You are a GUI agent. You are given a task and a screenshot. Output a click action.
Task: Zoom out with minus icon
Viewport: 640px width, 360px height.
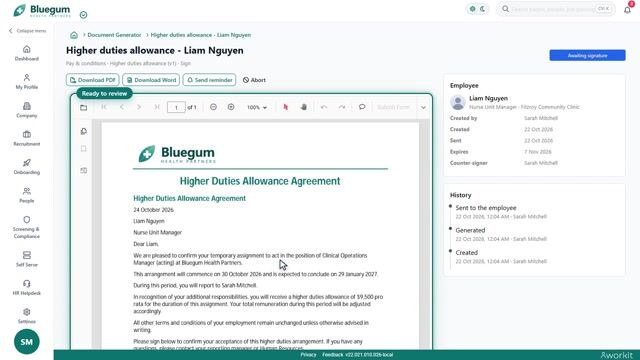213,107
